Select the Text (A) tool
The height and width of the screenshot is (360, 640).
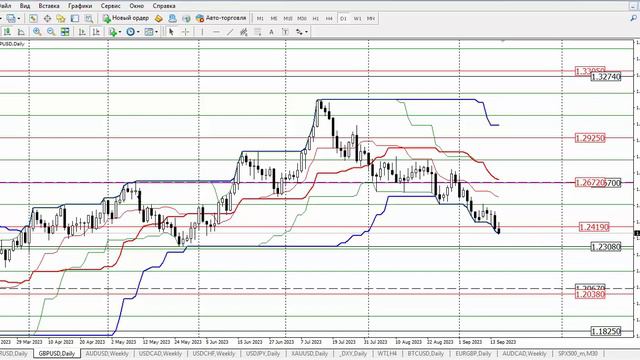[271, 32]
